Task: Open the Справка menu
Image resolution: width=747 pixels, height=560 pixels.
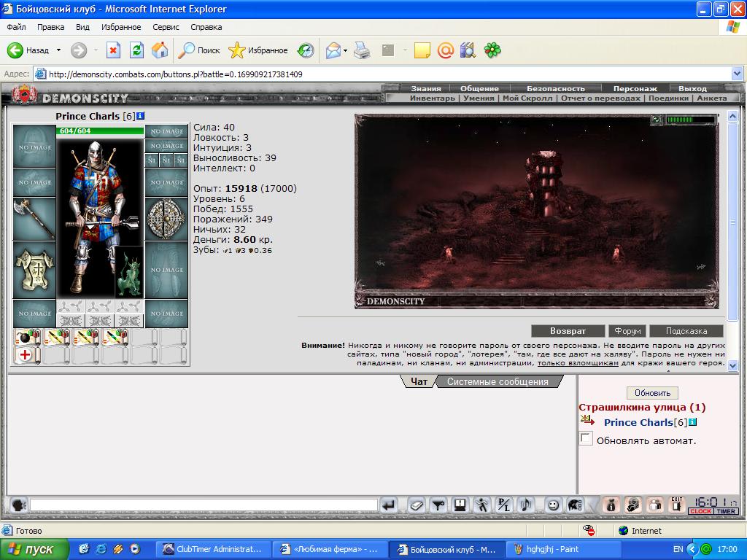Action: (206, 27)
